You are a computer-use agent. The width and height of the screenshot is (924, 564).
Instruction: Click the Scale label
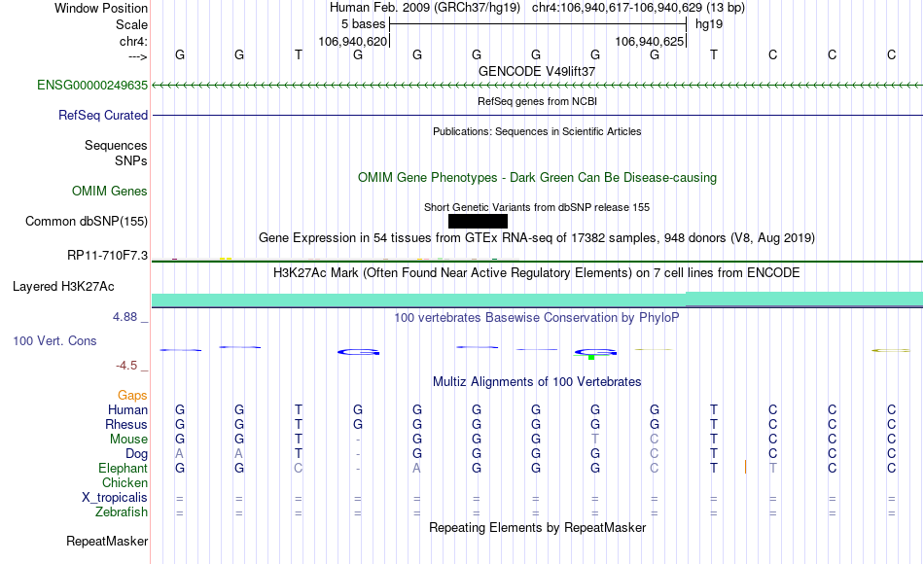[131, 24]
